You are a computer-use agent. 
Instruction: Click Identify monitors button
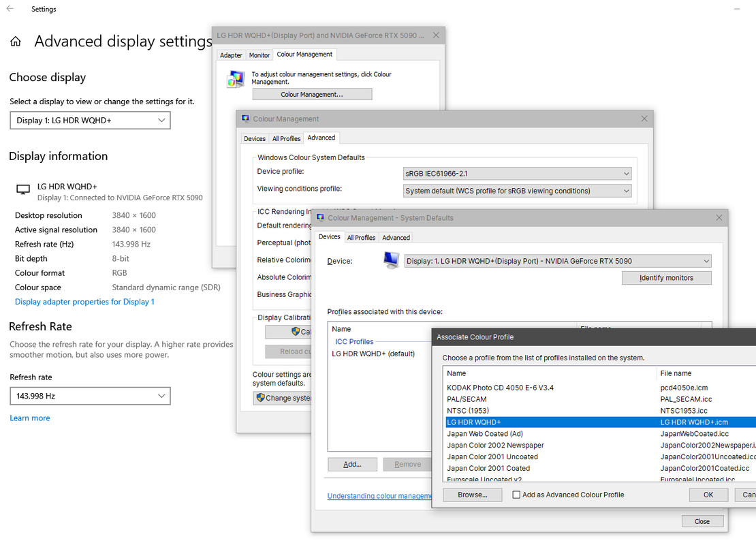tap(666, 278)
